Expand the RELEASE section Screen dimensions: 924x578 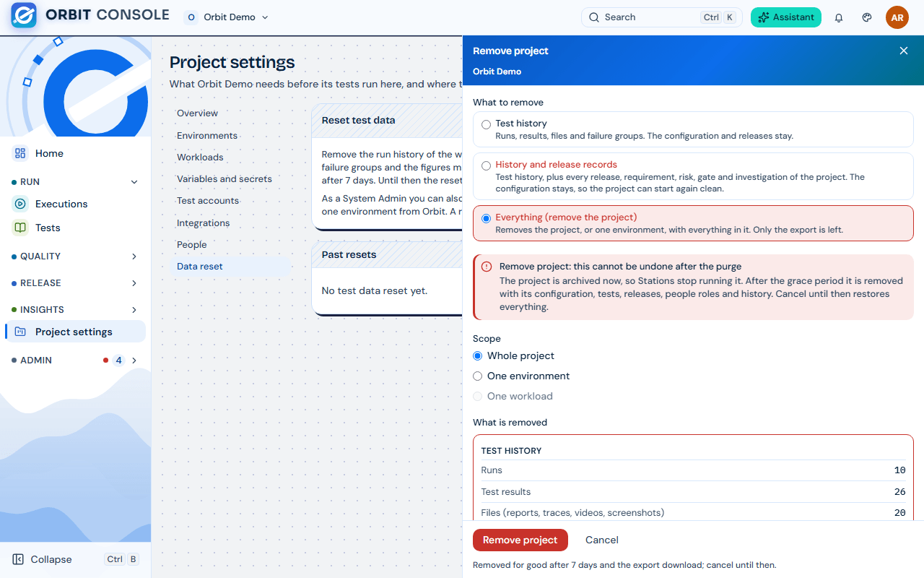(75, 283)
